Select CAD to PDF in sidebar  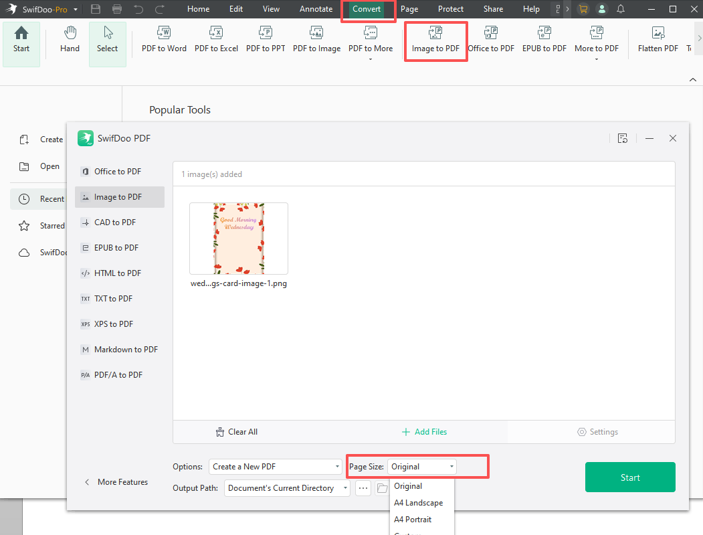pos(115,223)
